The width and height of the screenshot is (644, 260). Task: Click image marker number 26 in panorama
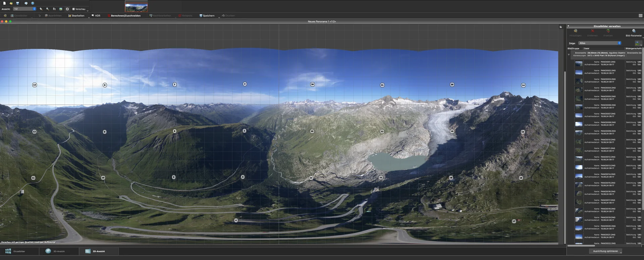point(312,84)
